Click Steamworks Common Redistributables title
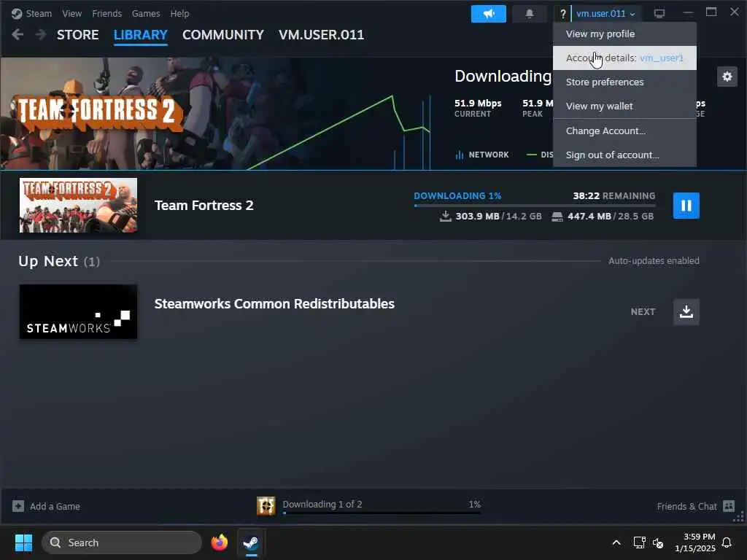This screenshot has width=747, height=560. tap(274, 304)
